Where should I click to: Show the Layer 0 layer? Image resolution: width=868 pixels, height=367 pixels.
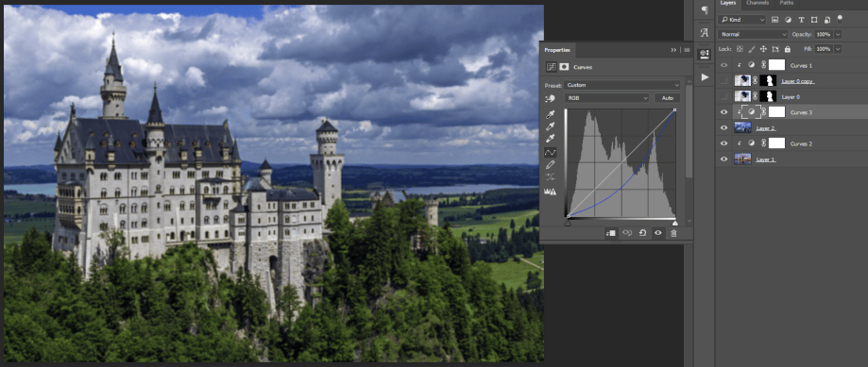tap(724, 97)
